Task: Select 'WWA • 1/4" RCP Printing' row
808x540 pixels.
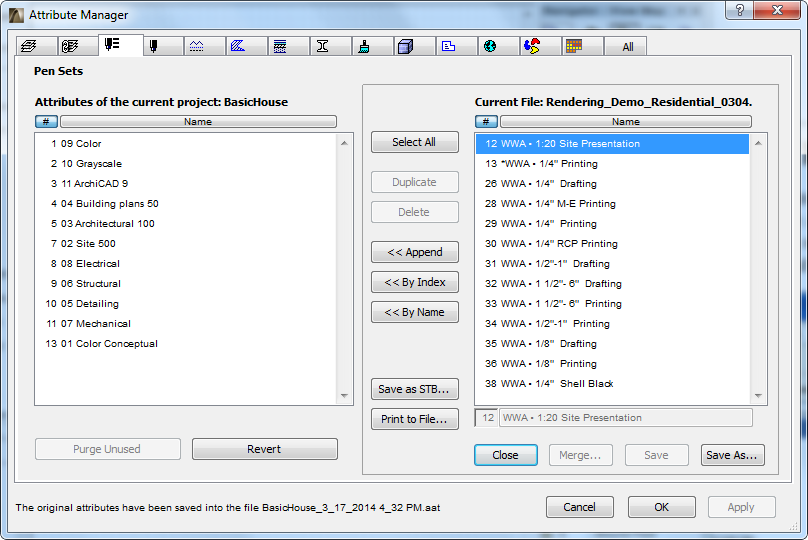Action: (612, 244)
